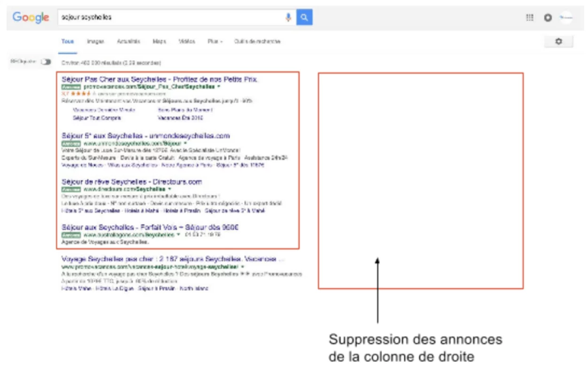The height and width of the screenshot is (374, 588).
Task: Expand arrow next to directours.com URL
Action: [x=170, y=189]
